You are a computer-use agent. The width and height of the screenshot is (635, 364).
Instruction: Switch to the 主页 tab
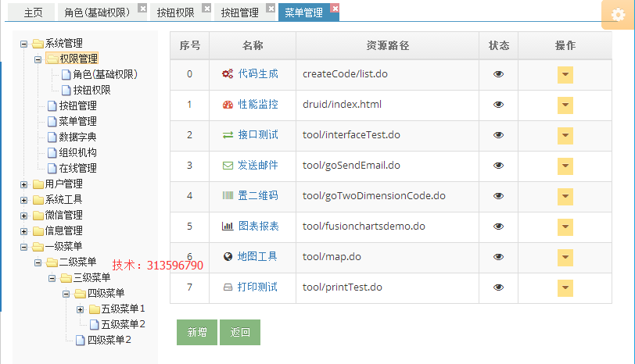click(x=32, y=12)
